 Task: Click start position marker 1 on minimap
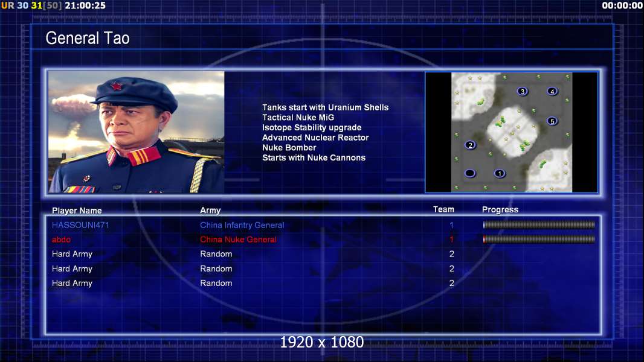[500, 173]
